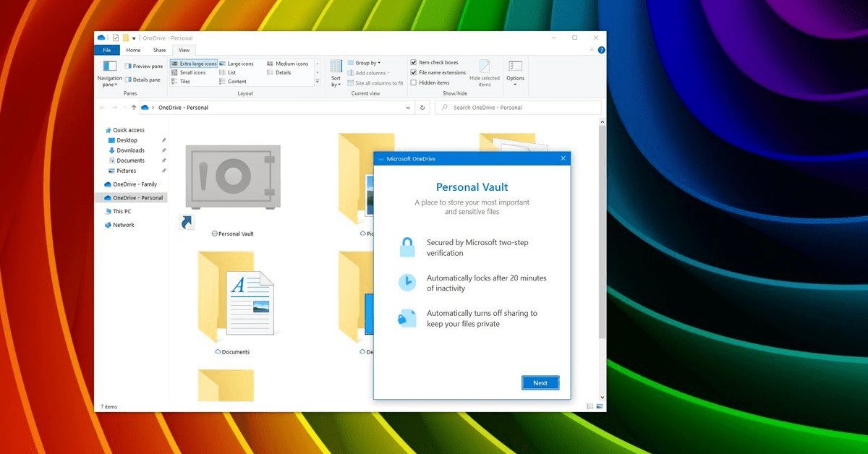Viewport: 868px width, 454px height.
Task: Select Small icons layout
Action: click(x=188, y=72)
